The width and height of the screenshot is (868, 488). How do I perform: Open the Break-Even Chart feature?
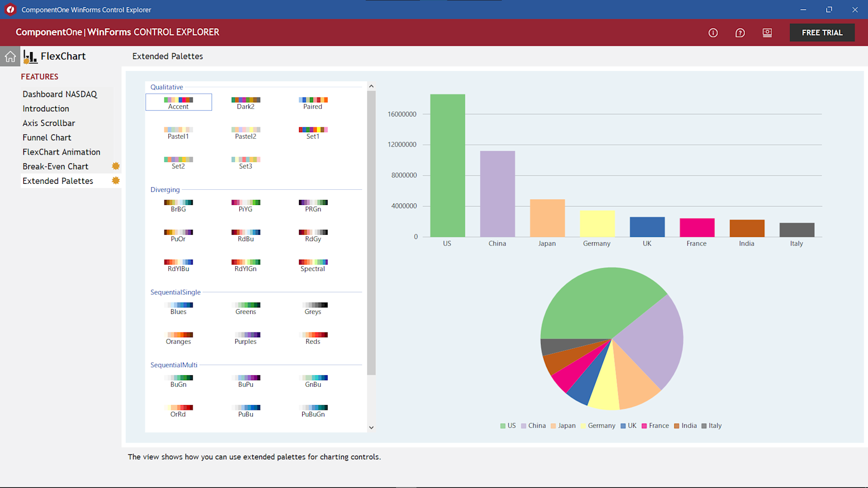[x=55, y=166]
